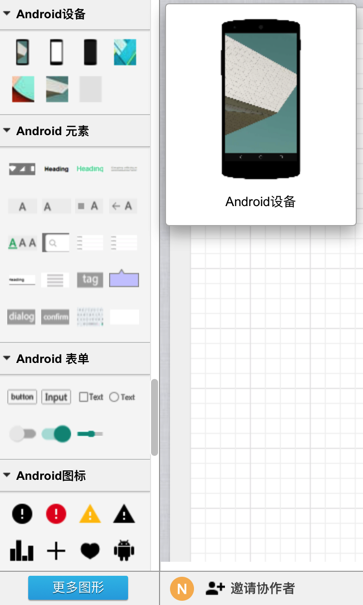
Task: Select the white Android phone outline shape
Action: (56, 52)
